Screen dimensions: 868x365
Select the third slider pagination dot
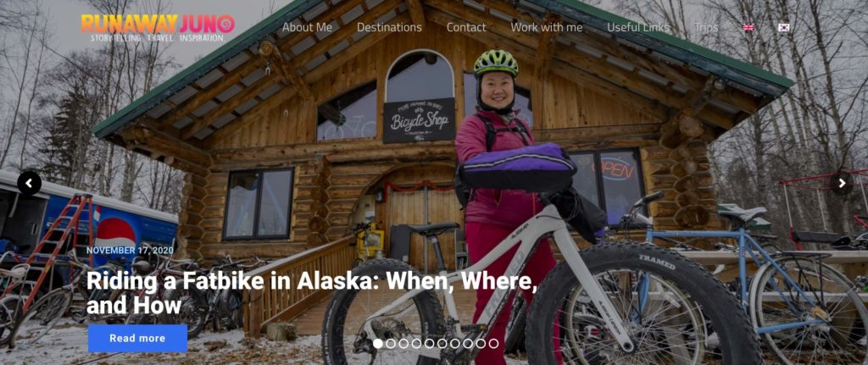403,344
